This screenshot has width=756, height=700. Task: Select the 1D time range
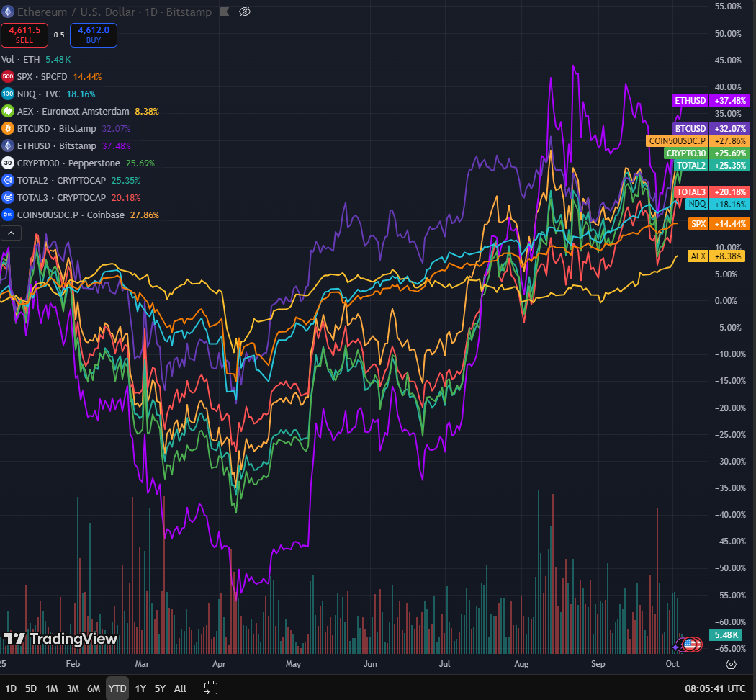(x=11, y=688)
